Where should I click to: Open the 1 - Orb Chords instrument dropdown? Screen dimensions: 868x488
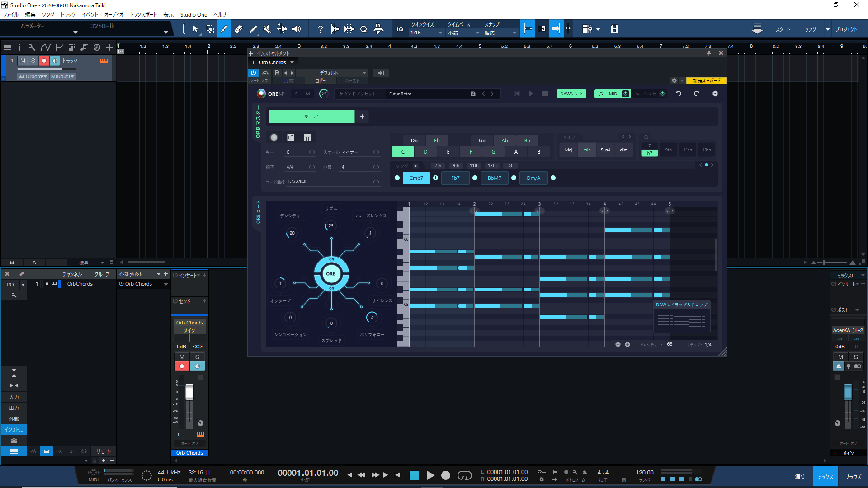pyautogui.click(x=273, y=62)
